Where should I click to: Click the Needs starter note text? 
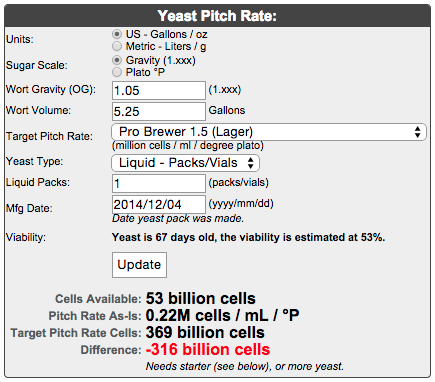pyautogui.click(x=244, y=366)
